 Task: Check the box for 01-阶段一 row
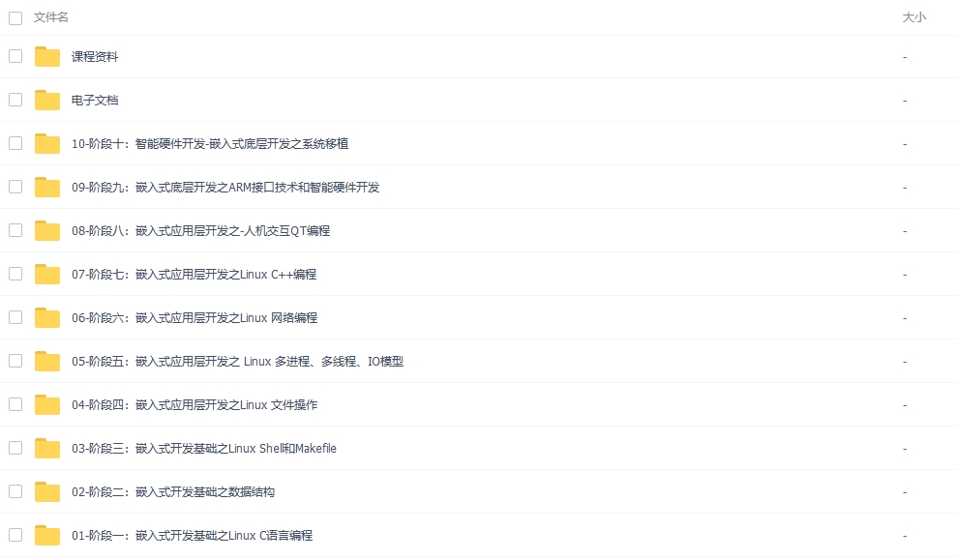15,535
